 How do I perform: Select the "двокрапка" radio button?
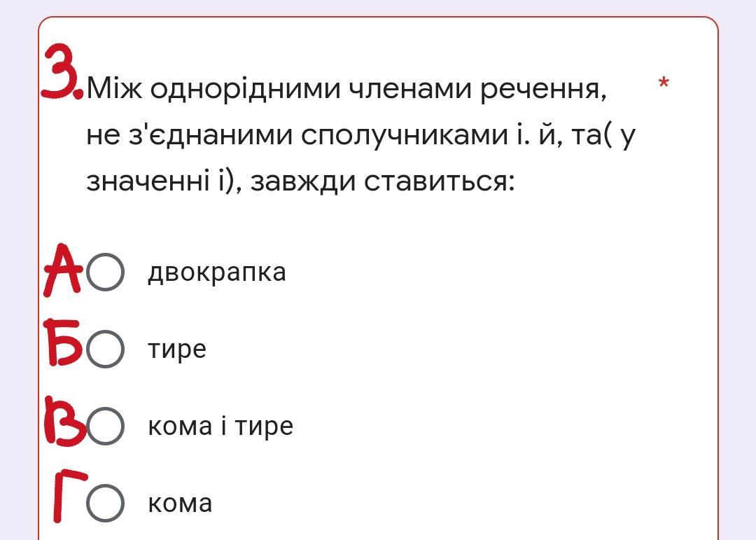(105, 272)
